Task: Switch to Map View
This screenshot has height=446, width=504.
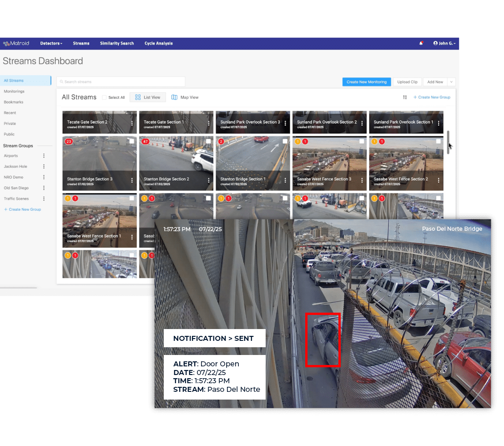Action: click(185, 97)
